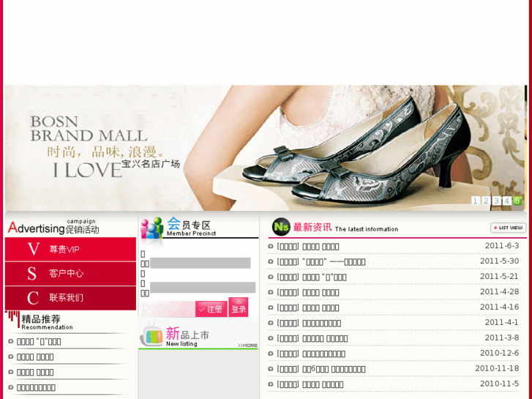Open the 尊贵VIP promotion banner
Viewport: 532px width, 399px height.
coord(70,249)
